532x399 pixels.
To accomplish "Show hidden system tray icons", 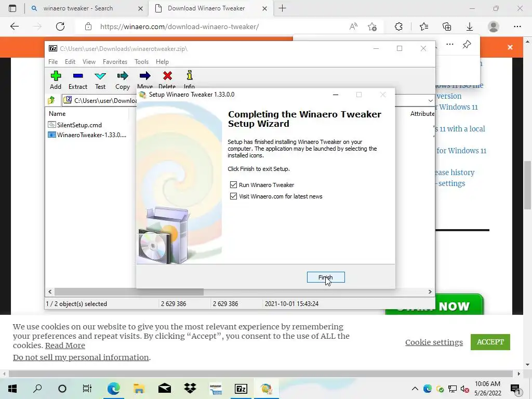I will coord(415,389).
